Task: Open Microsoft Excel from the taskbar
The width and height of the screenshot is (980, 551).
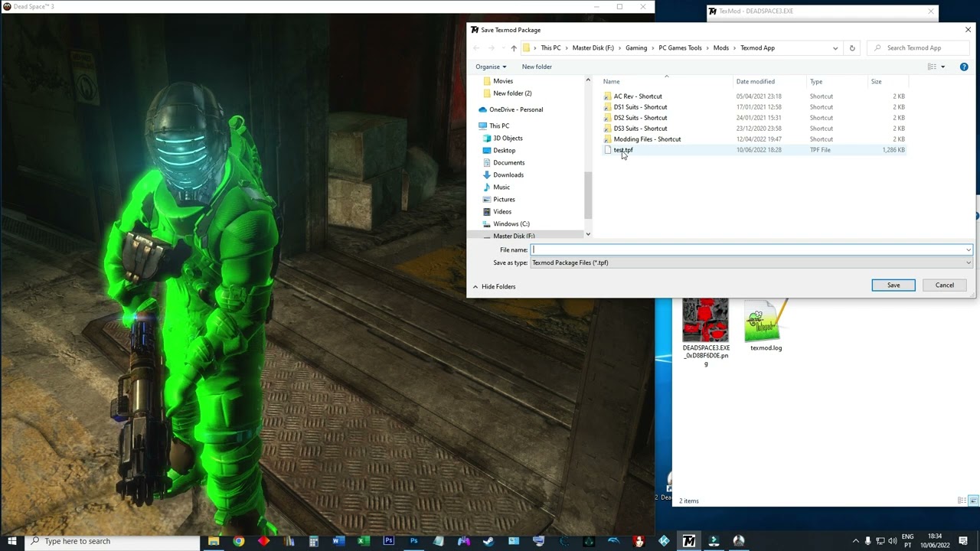Action: [x=364, y=541]
